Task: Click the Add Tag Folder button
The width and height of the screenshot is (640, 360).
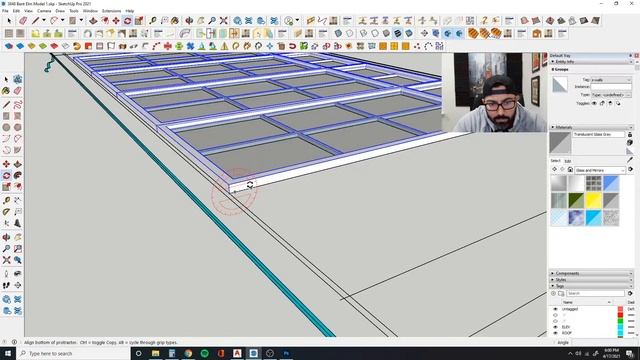Action: pos(561,293)
